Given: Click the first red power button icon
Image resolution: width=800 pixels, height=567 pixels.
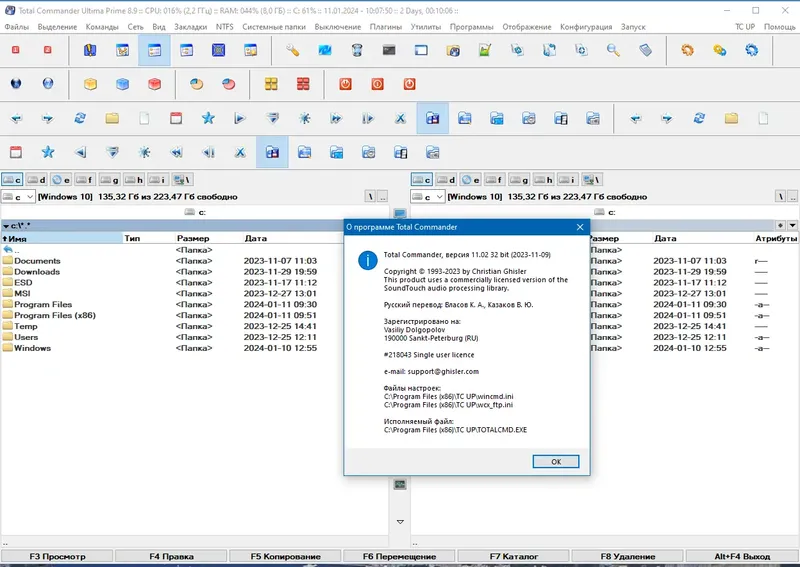Looking at the screenshot, I should [x=345, y=84].
